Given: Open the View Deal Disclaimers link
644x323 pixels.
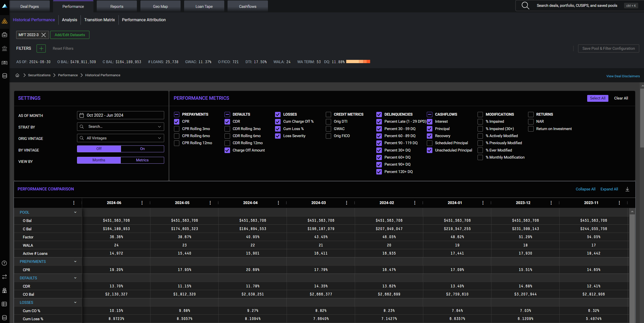Looking at the screenshot, I should (623, 76).
